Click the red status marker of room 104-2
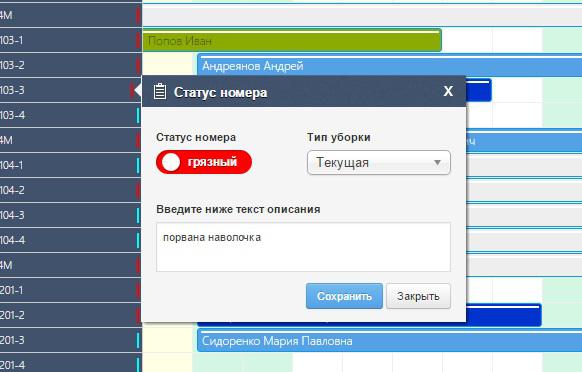The height and width of the screenshot is (372, 582). click(138, 190)
